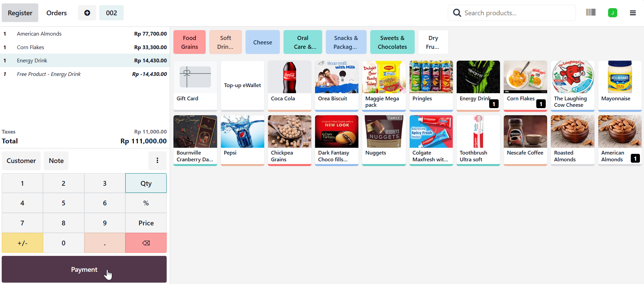This screenshot has height=284, width=644.
Task: Add another Energy Drink product tile
Action: [478, 86]
